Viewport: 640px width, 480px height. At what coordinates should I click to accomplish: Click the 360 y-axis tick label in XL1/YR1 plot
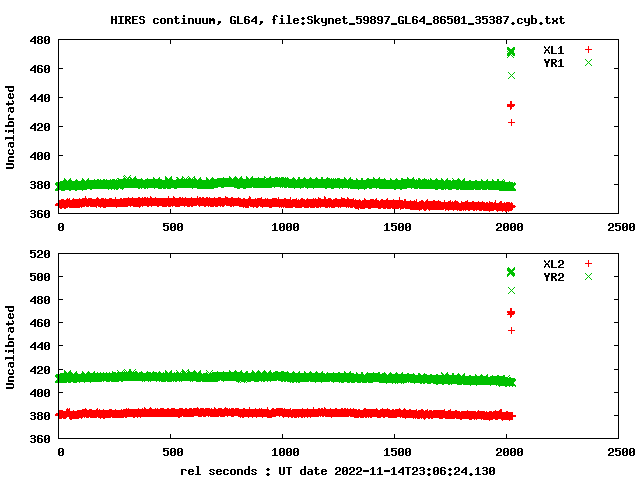[x=40, y=213]
